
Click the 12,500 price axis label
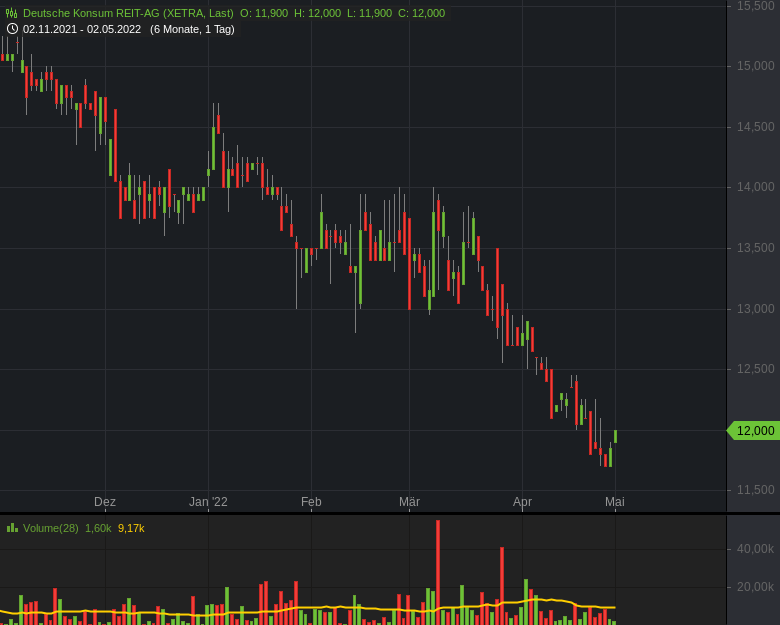(x=756, y=369)
